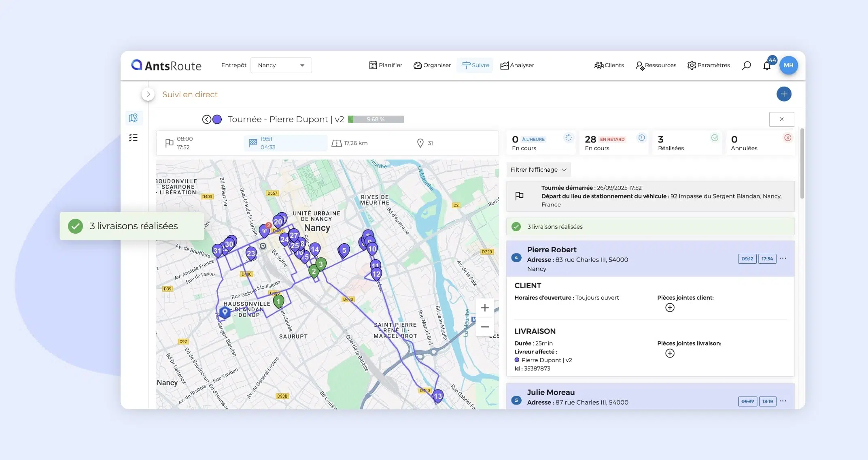Filter by 3 Réalisées deliveries

pos(687,143)
